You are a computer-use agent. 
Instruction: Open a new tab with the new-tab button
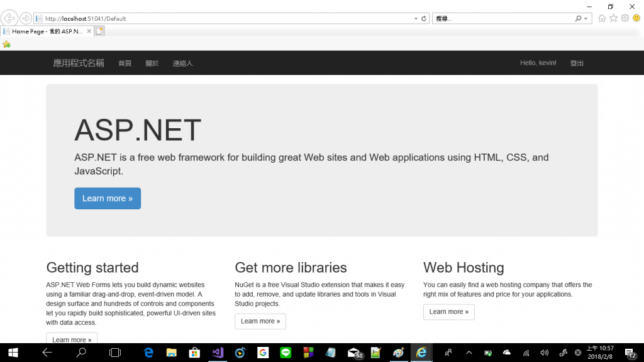(99, 31)
